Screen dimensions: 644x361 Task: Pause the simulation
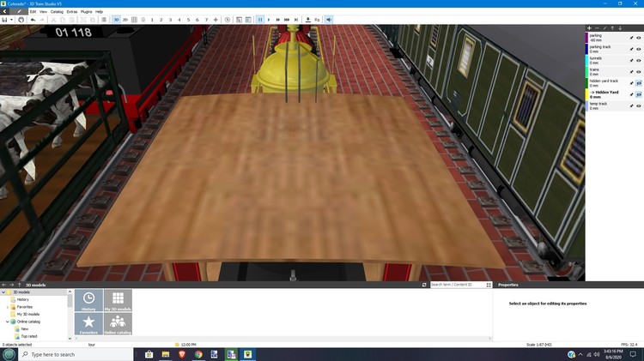tap(260, 20)
